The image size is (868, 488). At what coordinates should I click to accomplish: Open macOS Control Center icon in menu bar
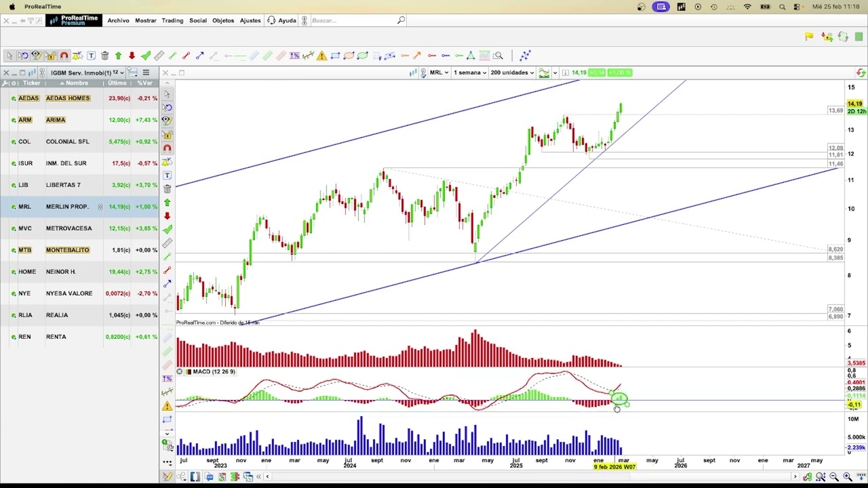pyautogui.click(x=798, y=7)
